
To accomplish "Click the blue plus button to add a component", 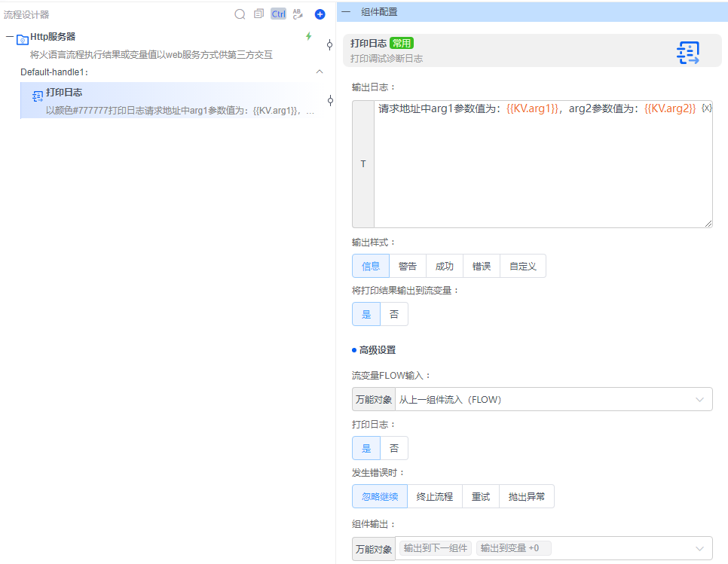I will pos(319,14).
